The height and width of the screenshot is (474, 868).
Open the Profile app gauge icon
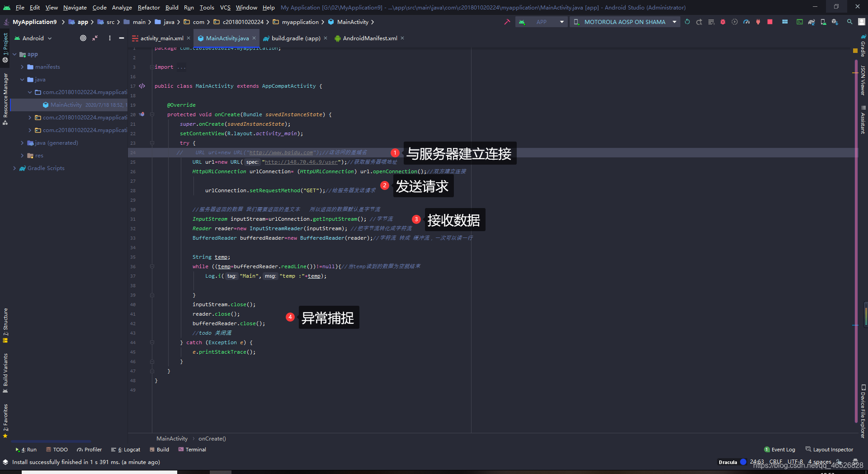pos(746,22)
